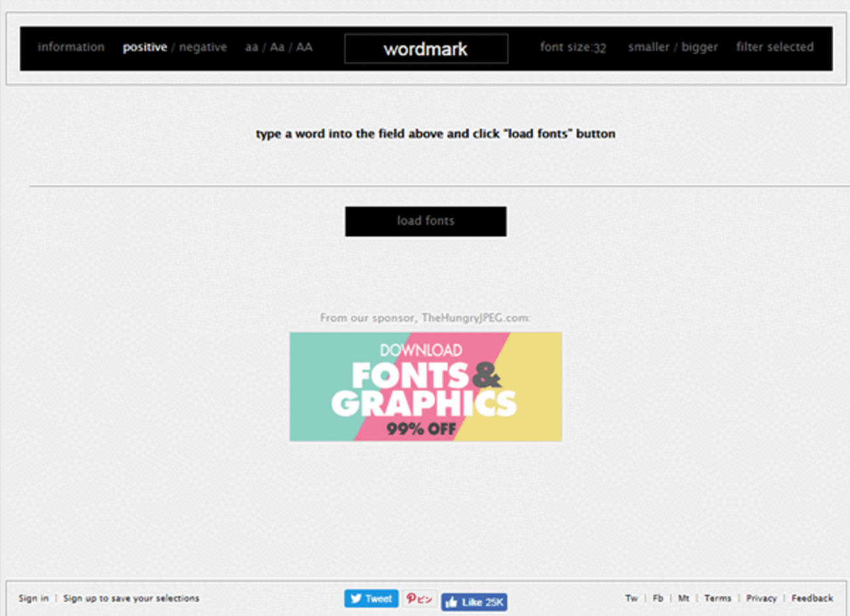Click the Feedback footer link
Screen dimensions: 850x616
(x=812, y=598)
